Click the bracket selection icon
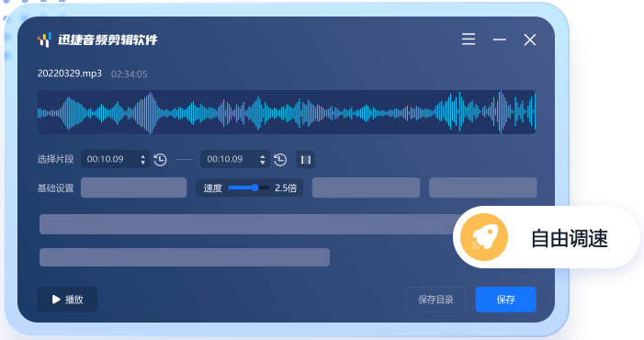Viewport: 644px width, 340px height. coord(305,159)
